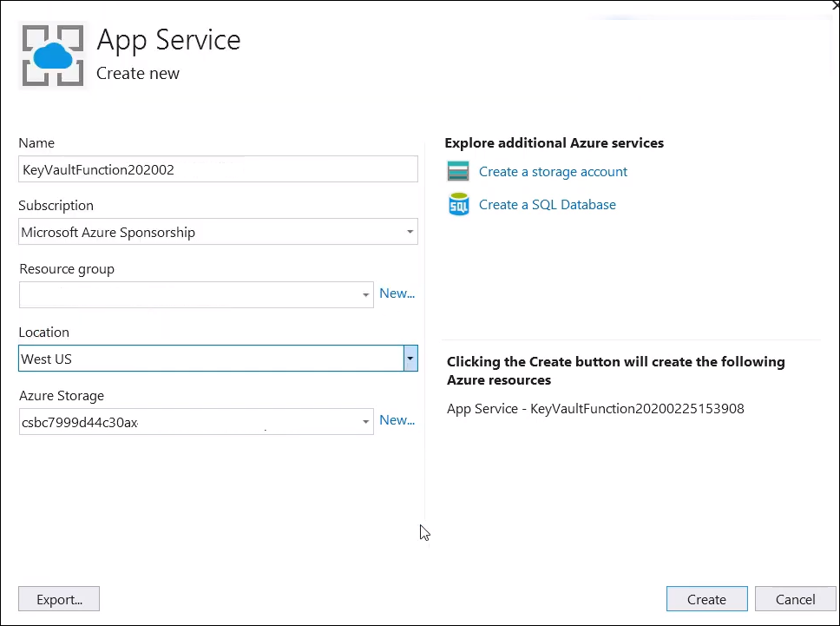Click New link beside Azure Storage
The width and height of the screenshot is (840, 626).
coord(397,419)
